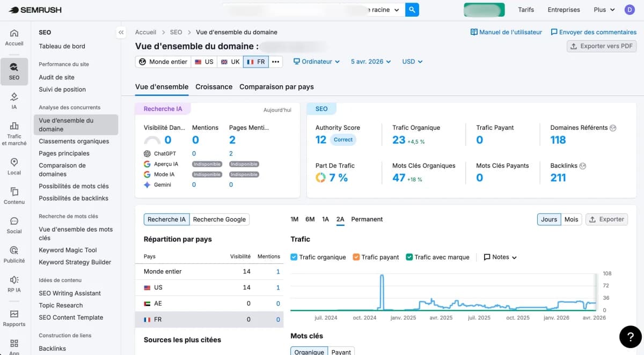Open the USD currency dropdown
644x355 pixels.
click(412, 61)
